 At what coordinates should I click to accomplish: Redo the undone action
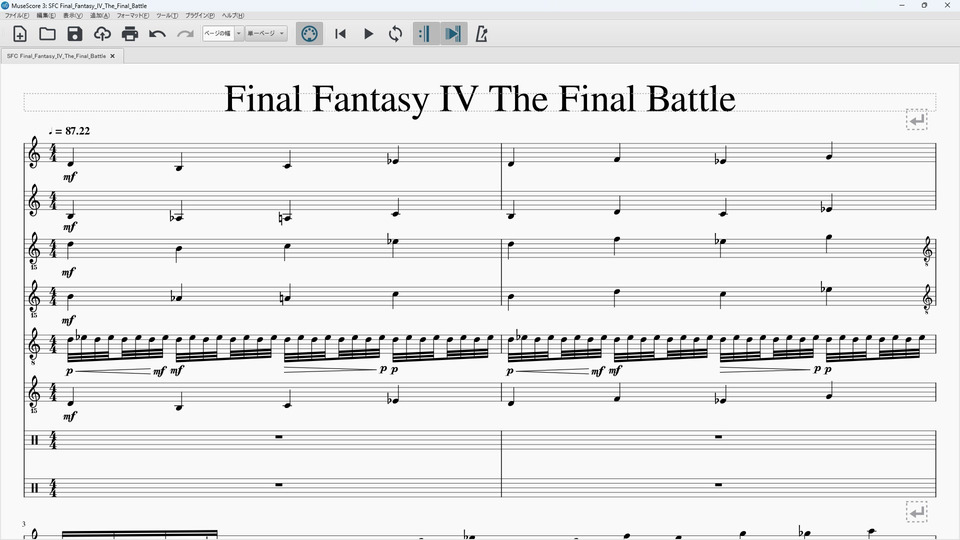tap(185, 34)
